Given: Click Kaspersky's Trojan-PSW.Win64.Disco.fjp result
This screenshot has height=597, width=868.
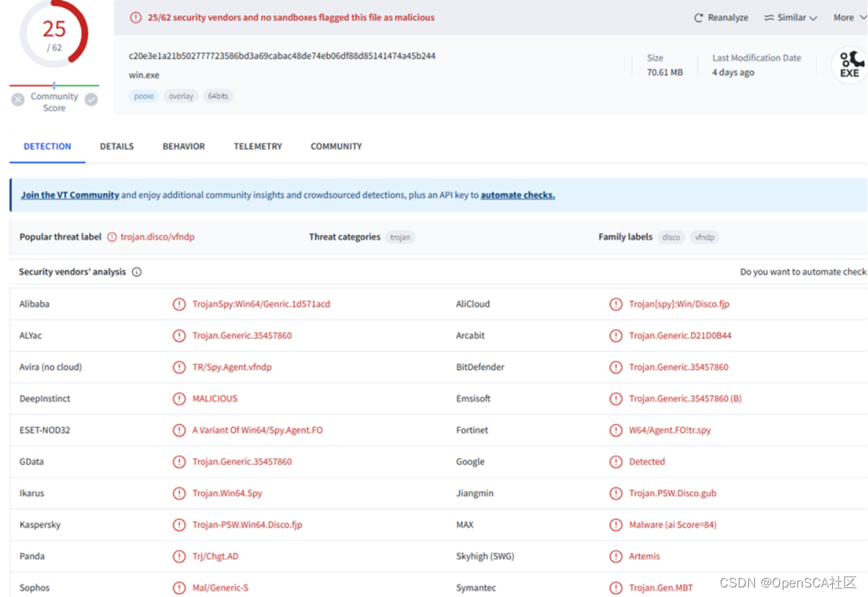Looking at the screenshot, I should pyautogui.click(x=247, y=525).
